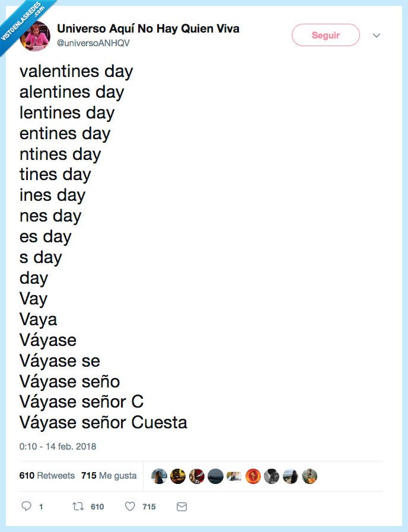Screen dimensions: 408x532
Task: Share the tweet via the envelope icon
Action: 181,507
